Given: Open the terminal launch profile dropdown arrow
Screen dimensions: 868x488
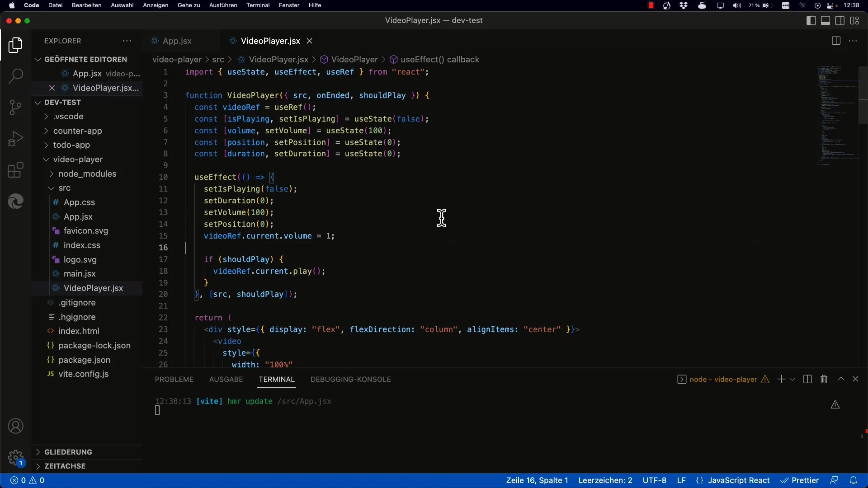Looking at the screenshot, I should (793, 380).
